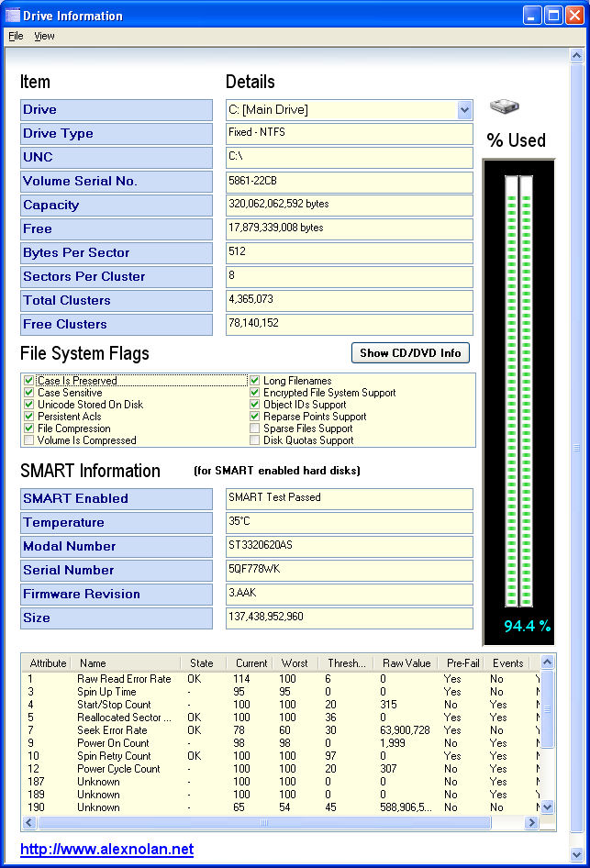Click the 94.4 % usage value
Image resolution: width=590 pixels, height=868 pixels.
coord(527,626)
